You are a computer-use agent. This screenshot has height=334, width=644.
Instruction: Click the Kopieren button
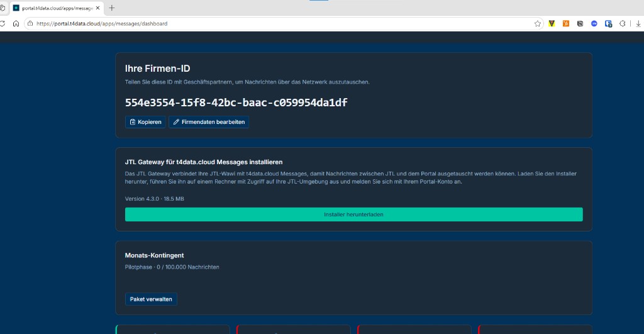coord(145,122)
